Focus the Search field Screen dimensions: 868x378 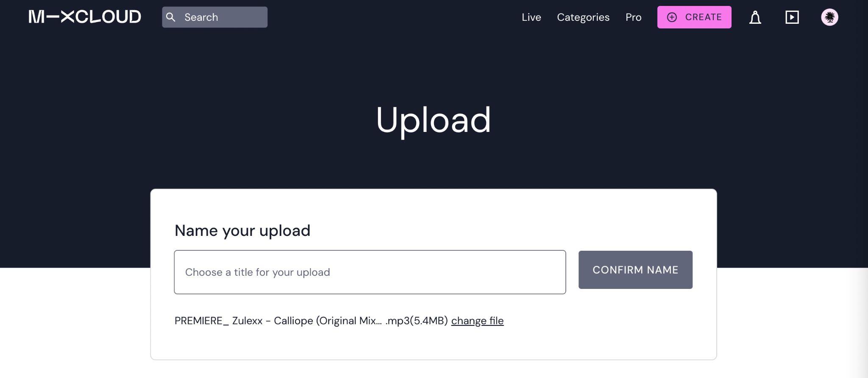point(214,17)
